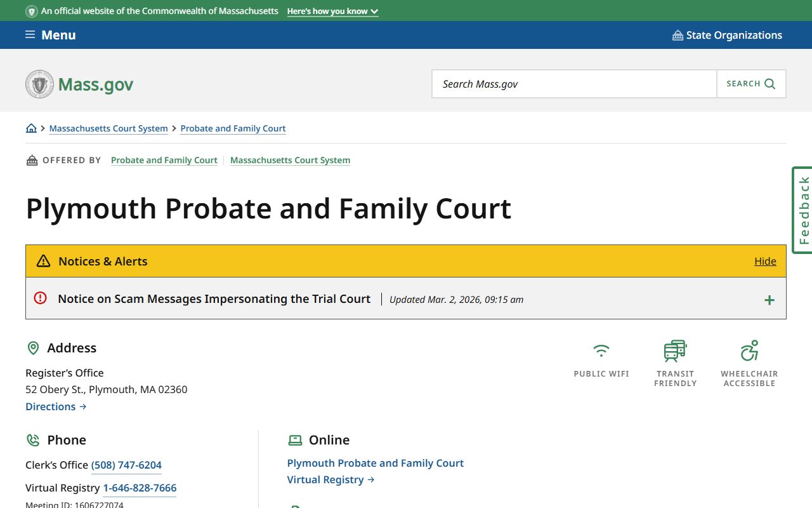The width and height of the screenshot is (812, 508).
Task: Click inside the Search Mass.gov field
Action: click(574, 84)
